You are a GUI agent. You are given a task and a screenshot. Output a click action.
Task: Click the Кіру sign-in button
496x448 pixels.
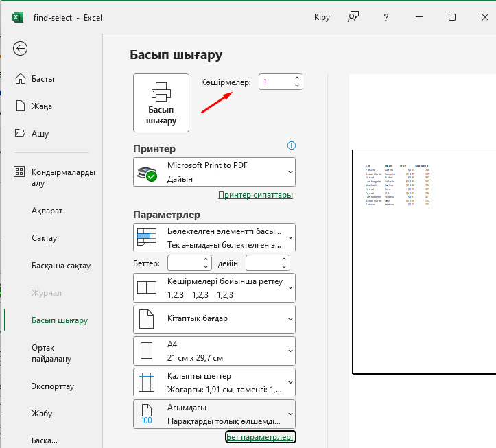point(322,17)
